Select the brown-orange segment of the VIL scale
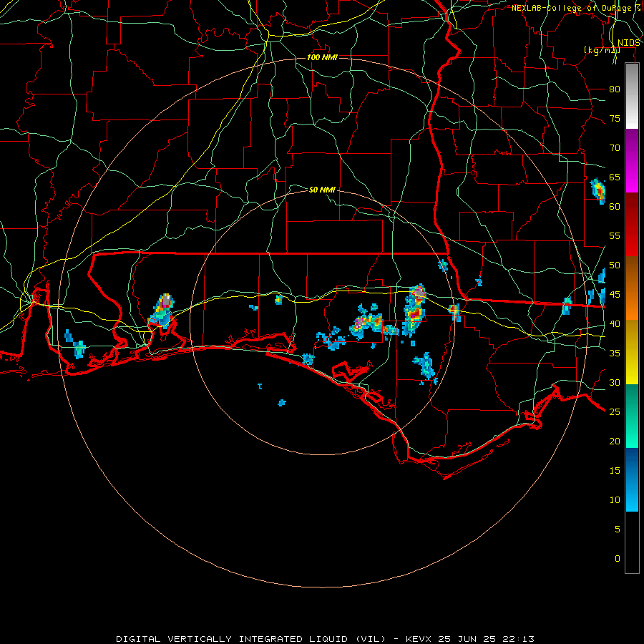The image size is (644, 644). [x=632, y=288]
